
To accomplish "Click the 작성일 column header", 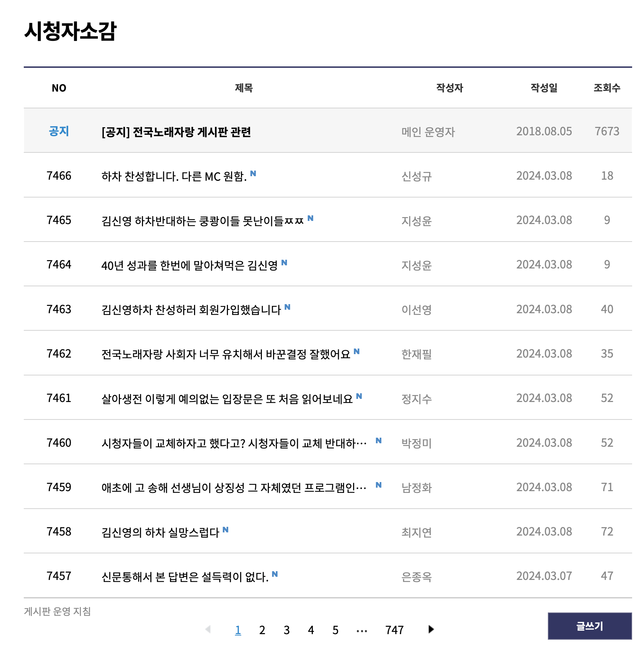I will tap(544, 88).
